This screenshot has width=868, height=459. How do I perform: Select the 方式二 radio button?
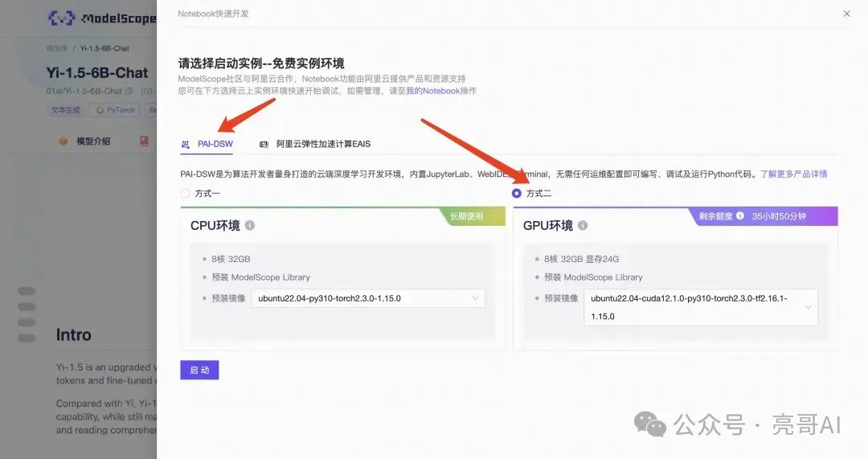[517, 193]
